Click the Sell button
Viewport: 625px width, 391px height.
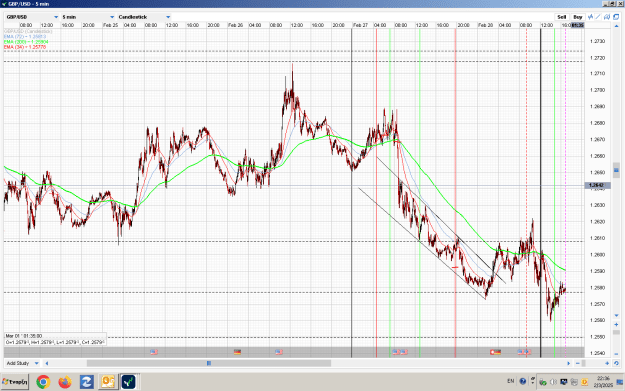pyautogui.click(x=562, y=17)
